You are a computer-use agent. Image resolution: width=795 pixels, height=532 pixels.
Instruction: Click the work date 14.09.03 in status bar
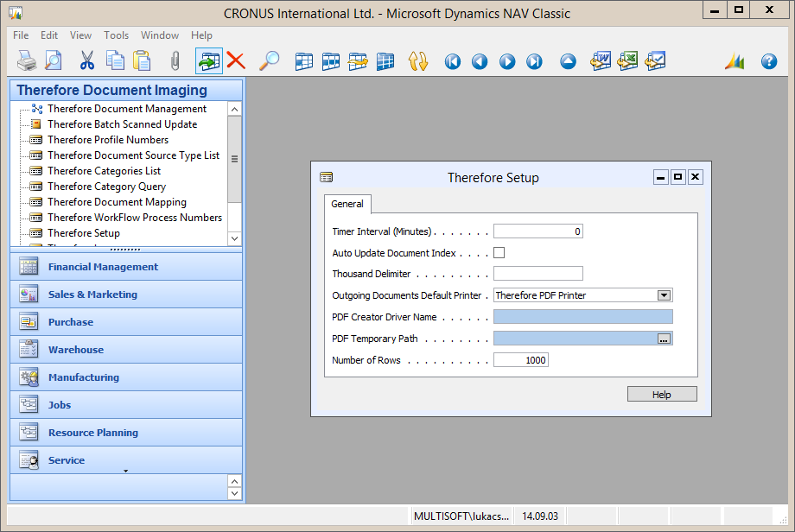540,516
